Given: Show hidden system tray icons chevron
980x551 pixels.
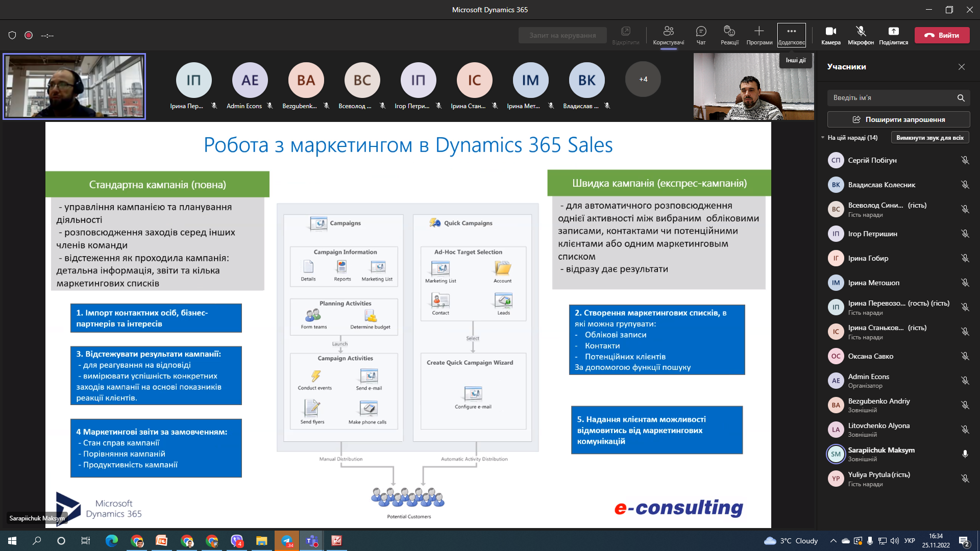Looking at the screenshot, I should point(833,541).
